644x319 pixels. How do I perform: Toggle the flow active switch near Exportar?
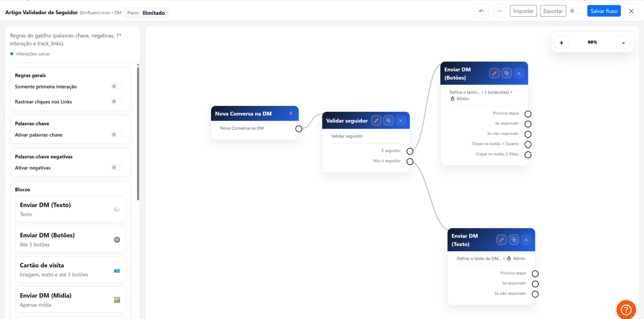(575, 11)
